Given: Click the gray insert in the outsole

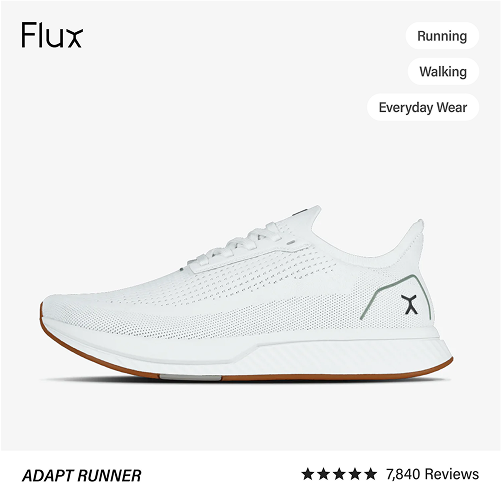Looking at the screenshot, I should click(190, 378).
